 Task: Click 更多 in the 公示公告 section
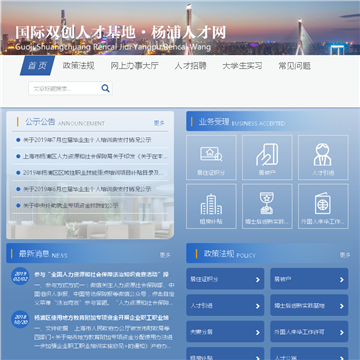click(159, 123)
